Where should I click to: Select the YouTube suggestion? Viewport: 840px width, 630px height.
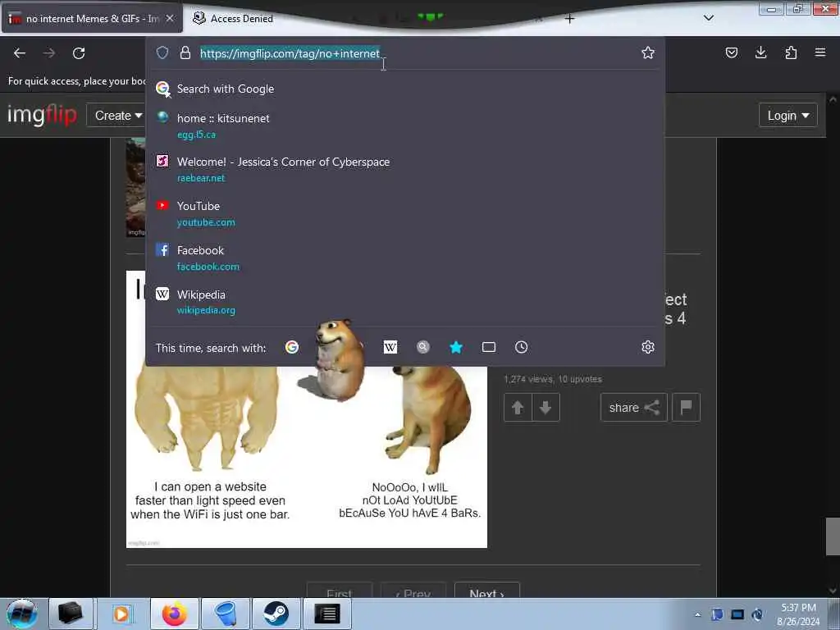coord(405,213)
